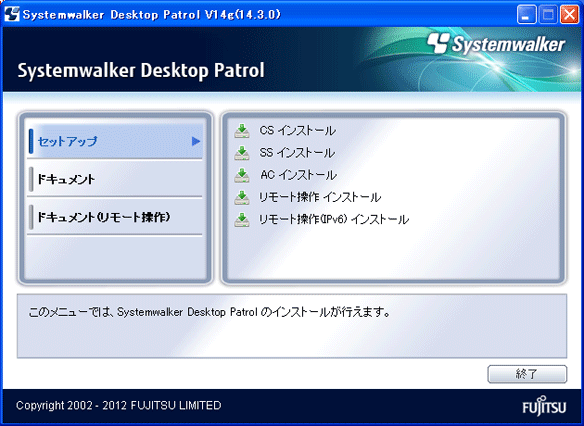Open the ドキュメント(リモート操作) menu item

[115, 217]
